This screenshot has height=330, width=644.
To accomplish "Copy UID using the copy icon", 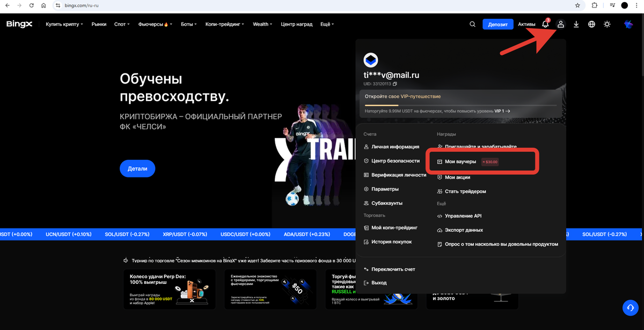I will point(395,84).
